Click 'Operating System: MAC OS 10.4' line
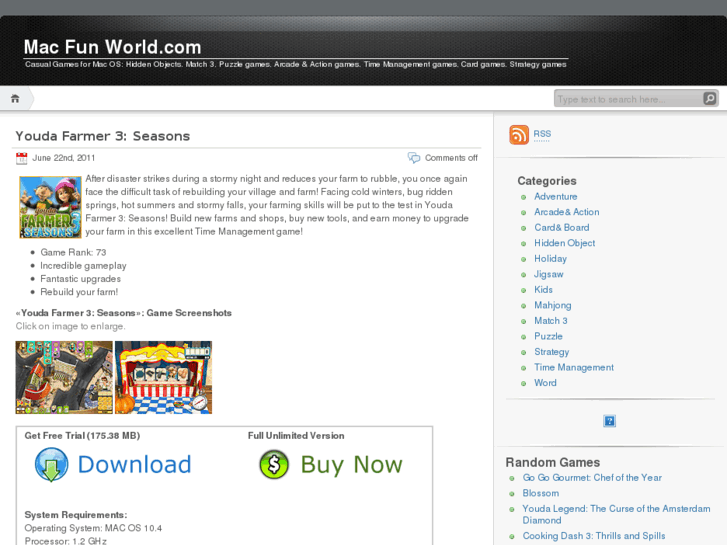The image size is (727, 545). pyautogui.click(x=93, y=528)
